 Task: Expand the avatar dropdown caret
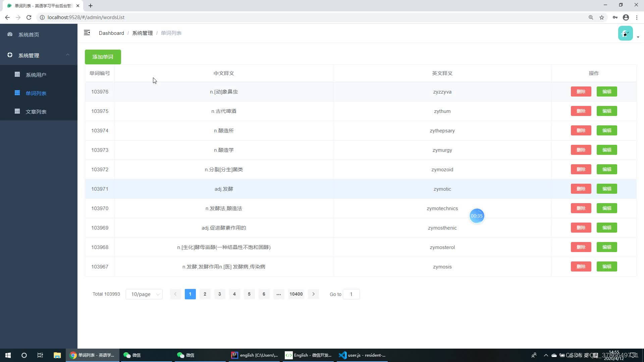pyautogui.click(x=638, y=37)
